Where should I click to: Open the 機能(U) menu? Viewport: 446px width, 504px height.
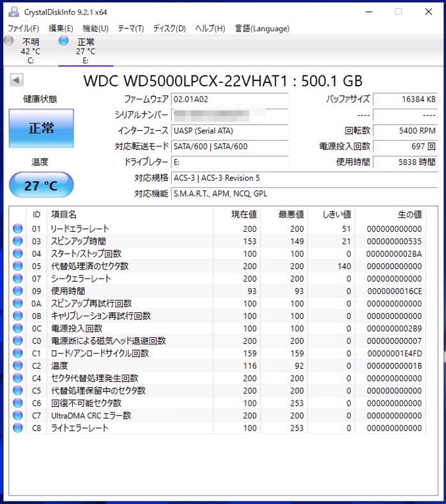(x=95, y=29)
